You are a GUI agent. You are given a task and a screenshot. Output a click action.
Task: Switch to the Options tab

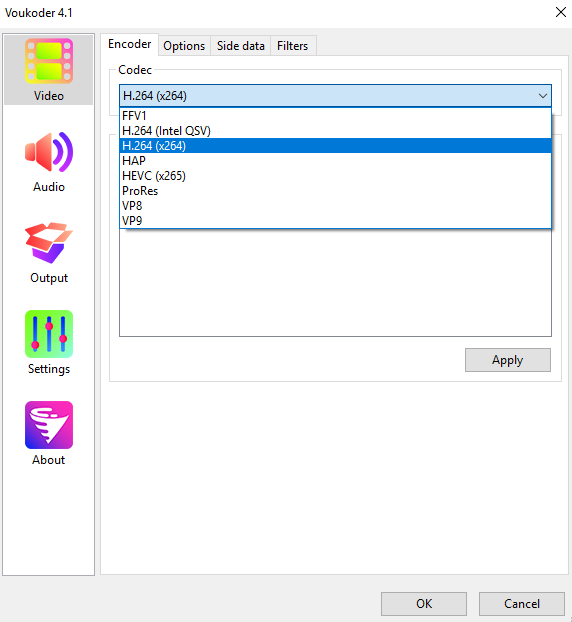(184, 46)
